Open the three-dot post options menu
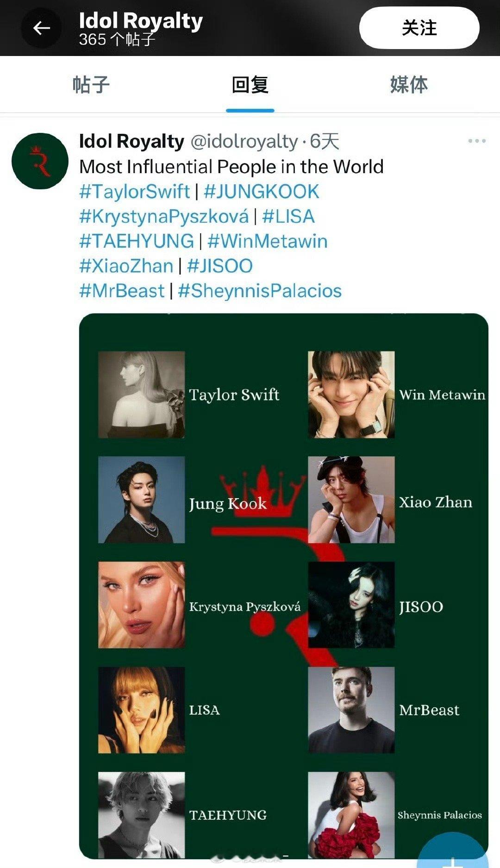 (476, 141)
